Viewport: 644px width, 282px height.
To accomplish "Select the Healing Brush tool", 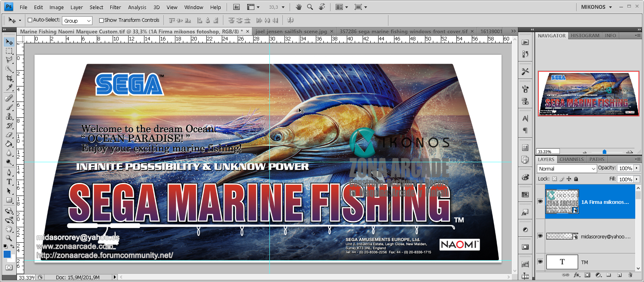I will pos(9,98).
